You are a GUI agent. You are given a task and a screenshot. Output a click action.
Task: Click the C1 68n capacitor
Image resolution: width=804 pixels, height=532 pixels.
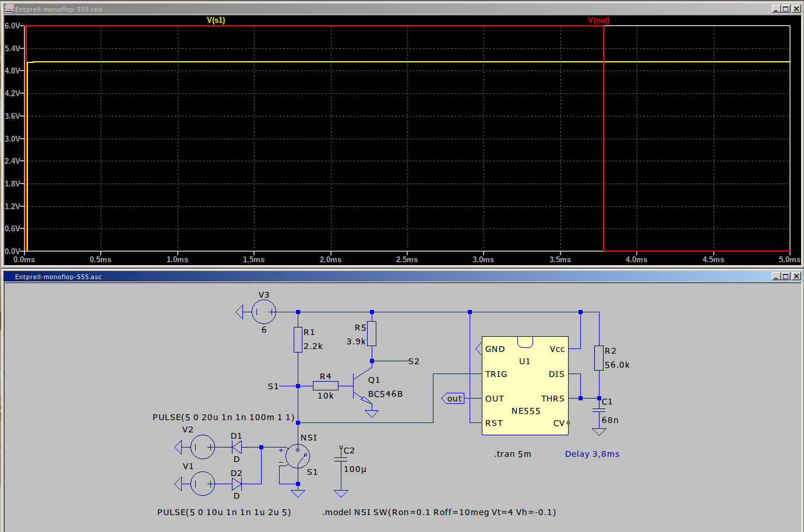(x=599, y=411)
